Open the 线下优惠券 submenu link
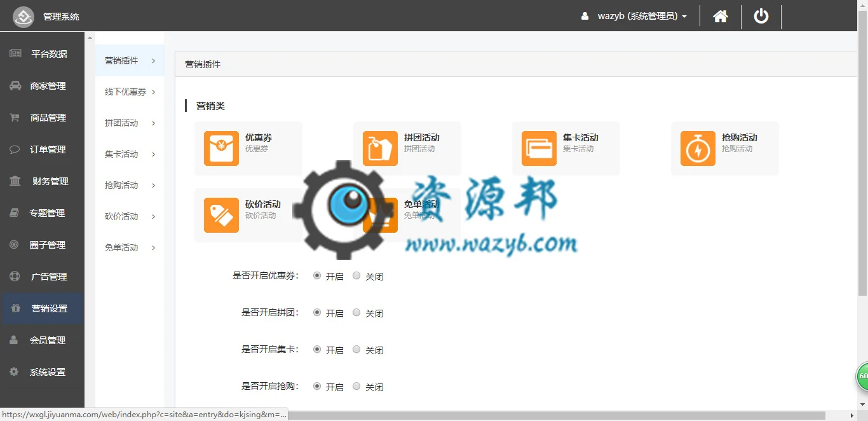This screenshot has height=421, width=868. 126,92
